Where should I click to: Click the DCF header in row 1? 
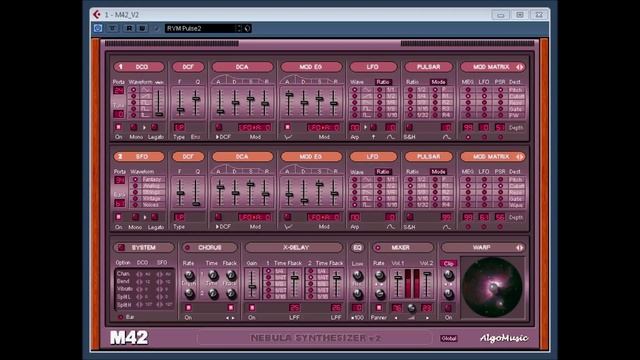pyautogui.click(x=188, y=67)
